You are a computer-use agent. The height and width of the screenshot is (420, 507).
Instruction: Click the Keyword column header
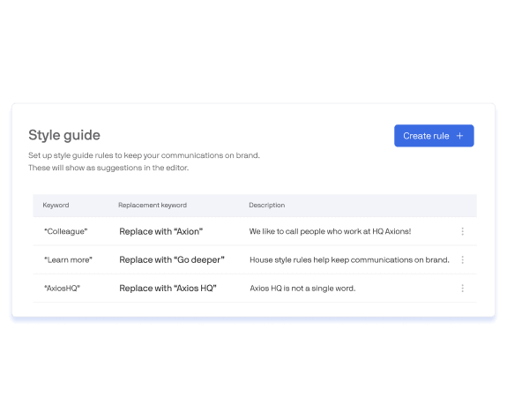pos(56,205)
